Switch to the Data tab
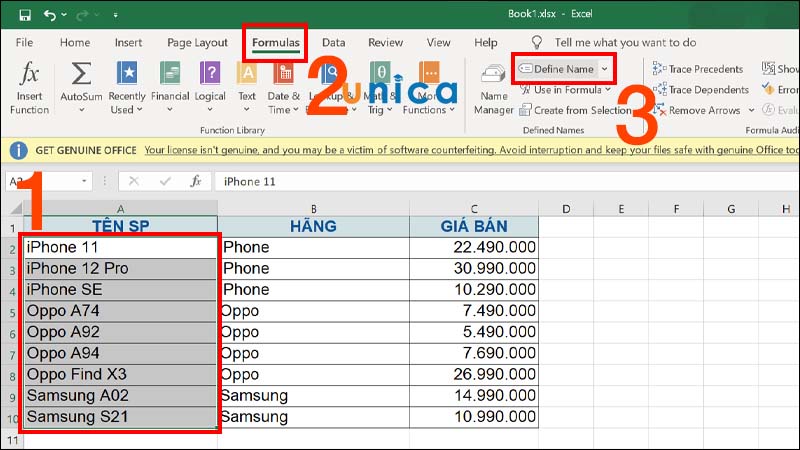Screen dimensions: 800x450 tap(334, 42)
